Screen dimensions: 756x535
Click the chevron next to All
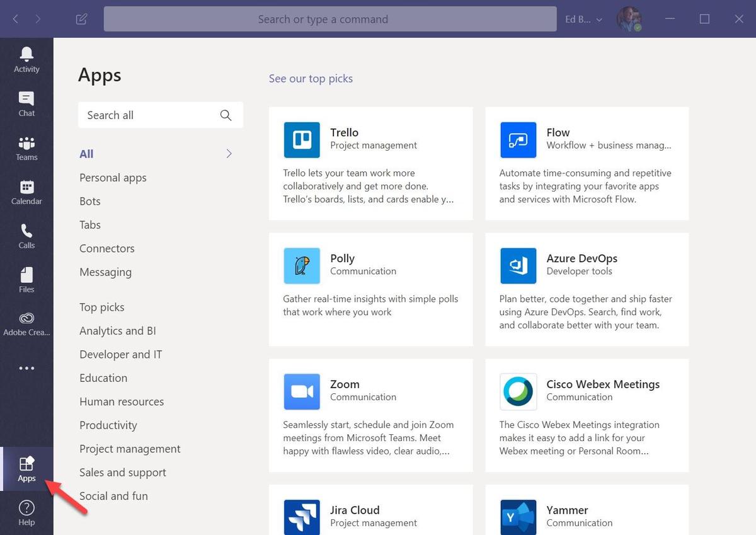(229, 154)
